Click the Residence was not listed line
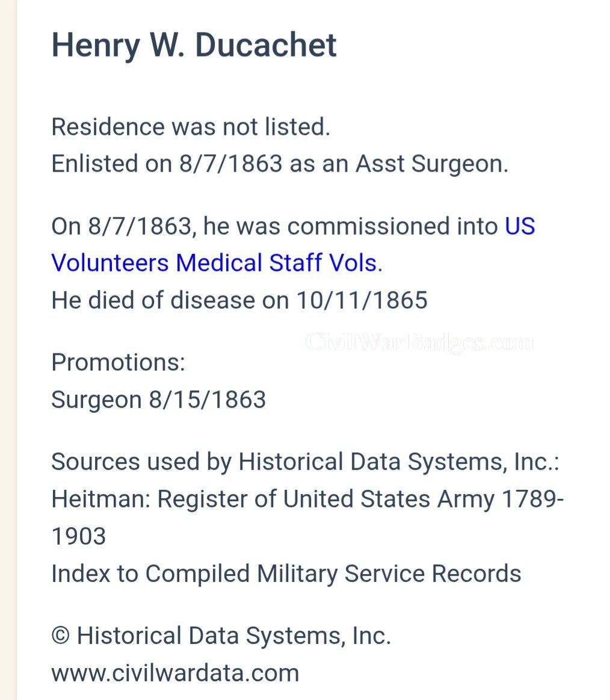The image size is (610, 700). [x=191, y=127]
